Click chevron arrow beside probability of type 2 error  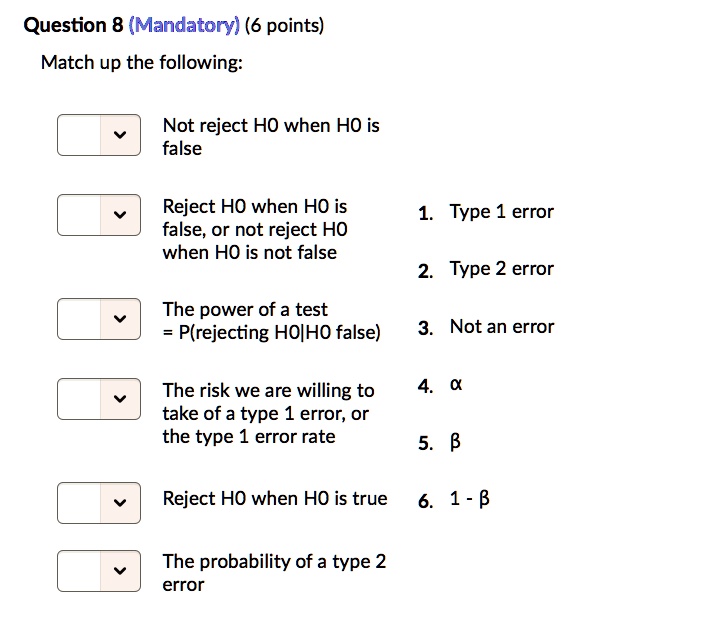point(120,571)
